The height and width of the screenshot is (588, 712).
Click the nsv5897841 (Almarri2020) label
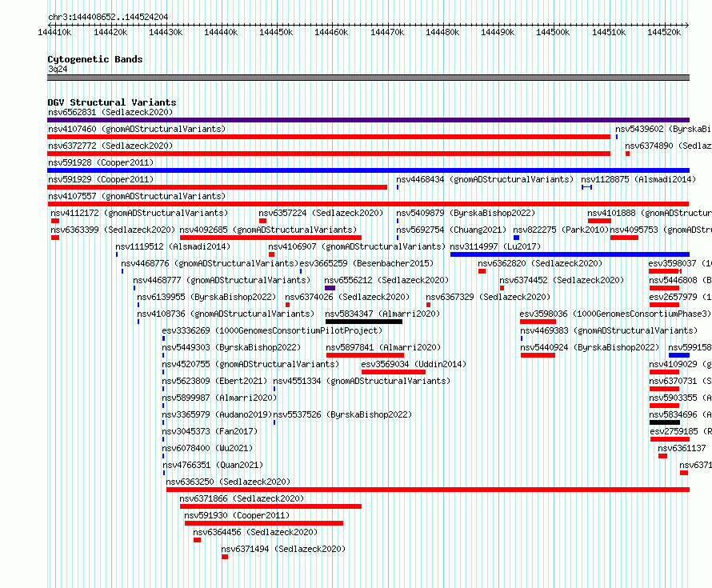[383, 347]
